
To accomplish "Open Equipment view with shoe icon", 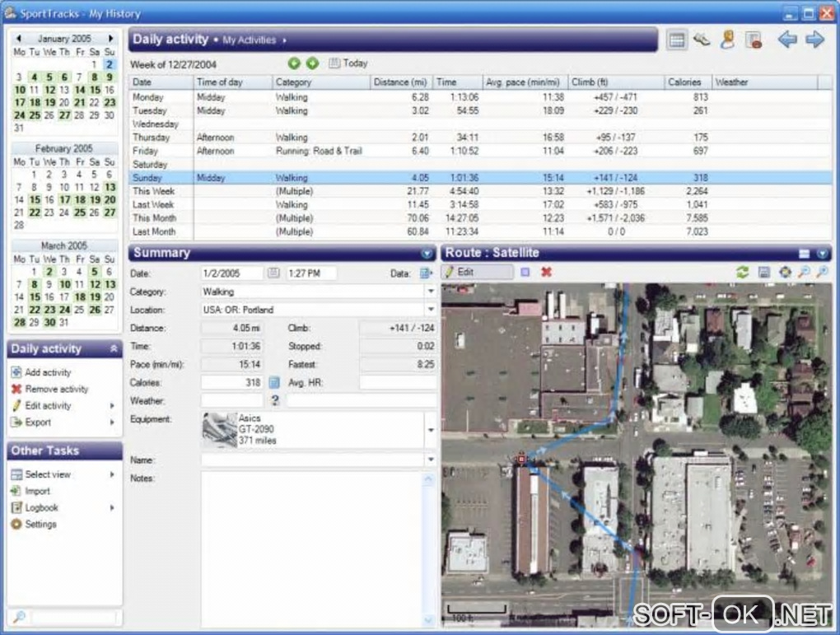I will point(702,40).
